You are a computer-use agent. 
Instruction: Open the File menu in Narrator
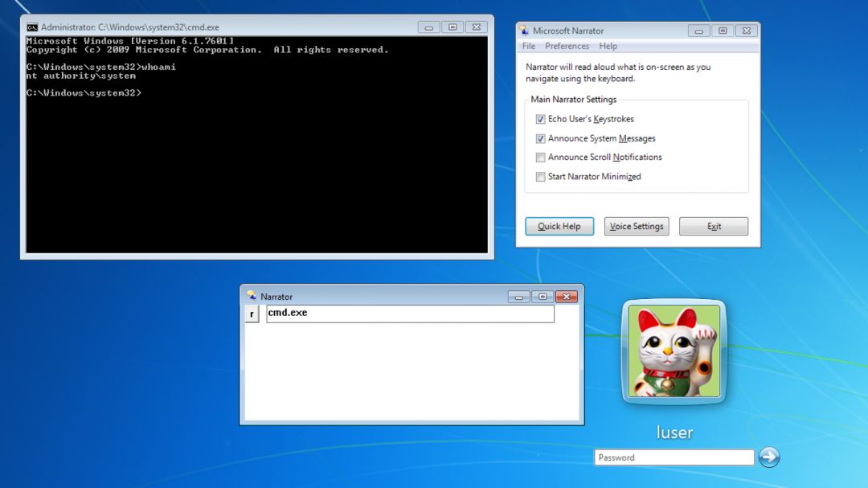(529, 47)
